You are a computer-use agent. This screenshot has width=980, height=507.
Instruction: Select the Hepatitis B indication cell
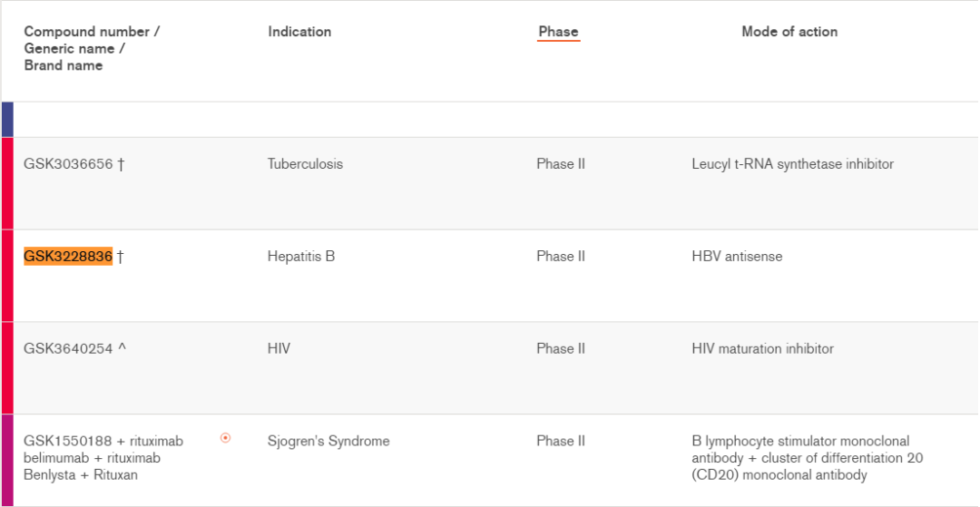pyautogui.click(x=301, y=256)
